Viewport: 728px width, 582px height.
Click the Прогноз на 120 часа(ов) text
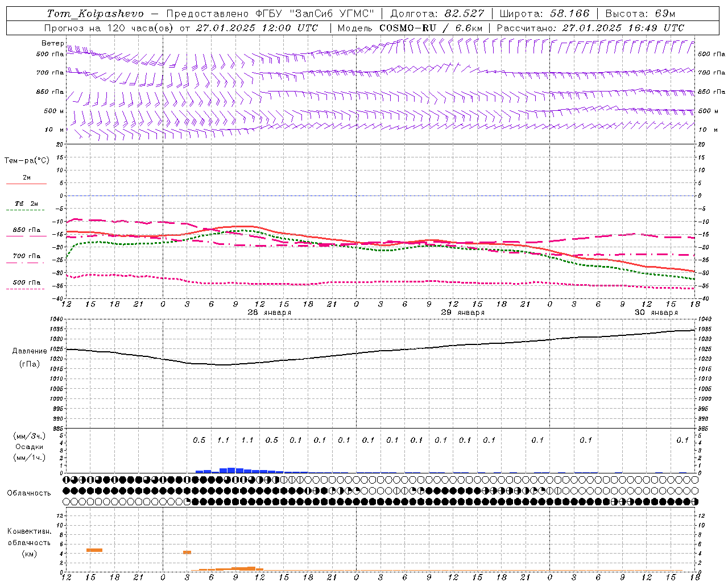[x=109, y=28]
